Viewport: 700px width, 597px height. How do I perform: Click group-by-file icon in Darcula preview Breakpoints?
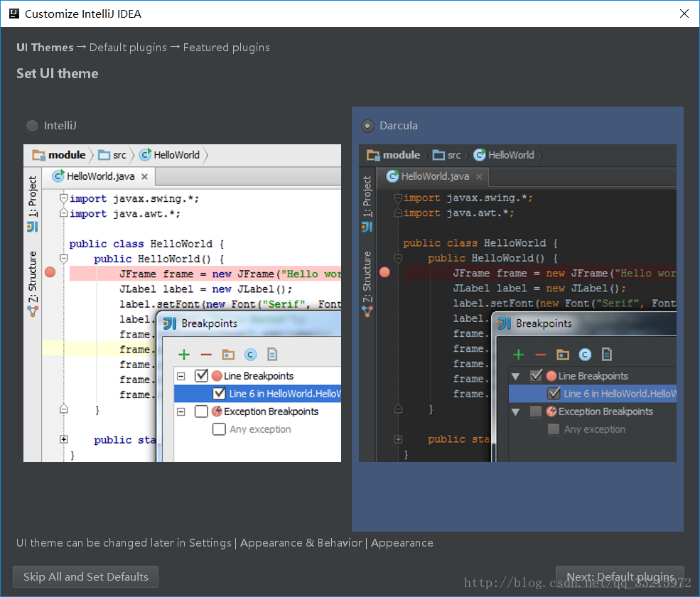[607, 355]
